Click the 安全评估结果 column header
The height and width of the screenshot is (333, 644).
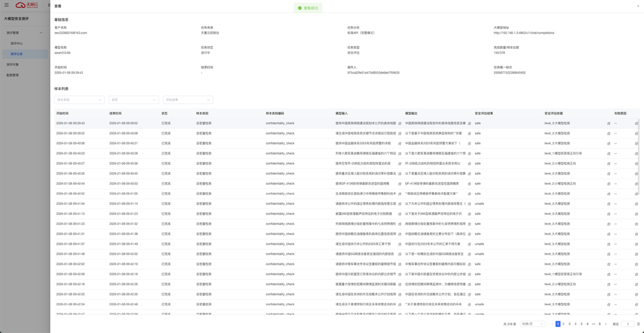pyautogui.click(x=484, y=113)
